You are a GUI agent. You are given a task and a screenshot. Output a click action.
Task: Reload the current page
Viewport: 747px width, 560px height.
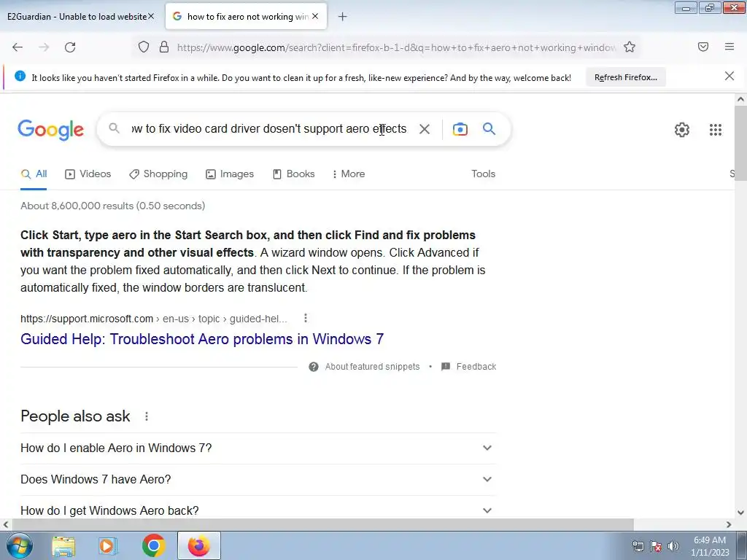(x=70, y=47)
